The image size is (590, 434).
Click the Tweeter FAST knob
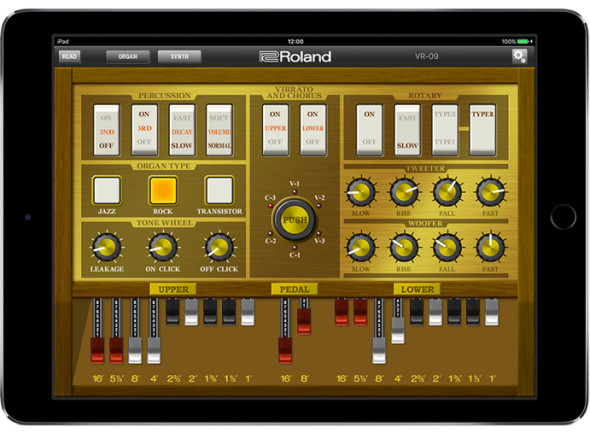tap(490, 192)
